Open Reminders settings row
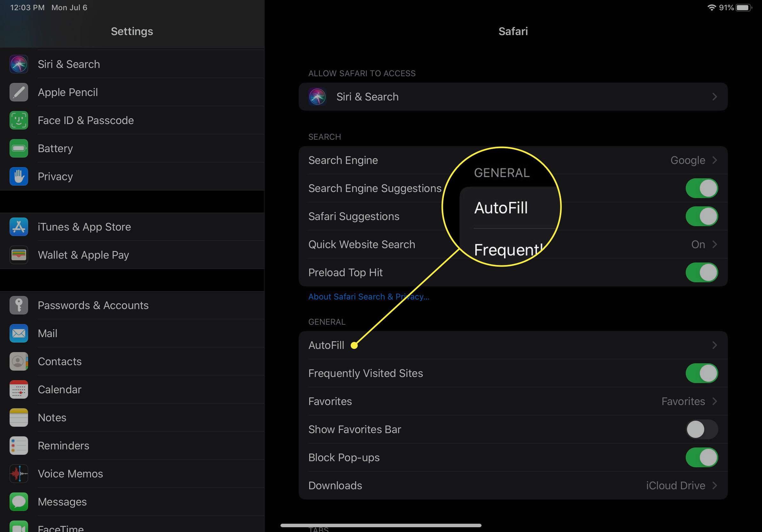 pyautogui.click(x=132, y=446)
